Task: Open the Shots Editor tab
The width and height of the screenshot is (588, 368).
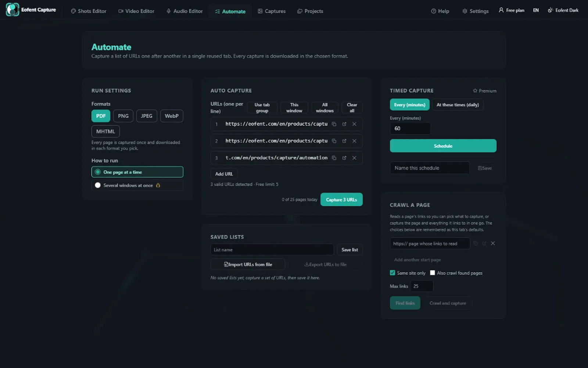Action: (x=89, y=11)
